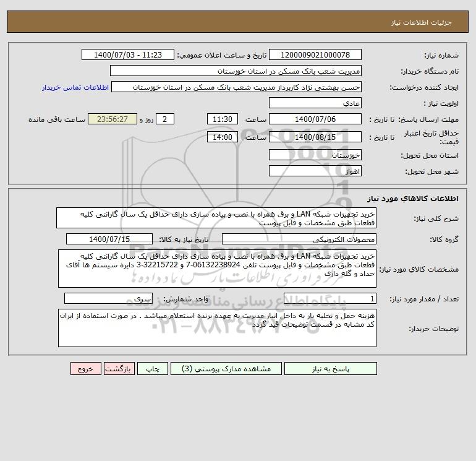Click price validity time 14:00
Viewport: 476px width, 461px height.
[x=222, y=137]
